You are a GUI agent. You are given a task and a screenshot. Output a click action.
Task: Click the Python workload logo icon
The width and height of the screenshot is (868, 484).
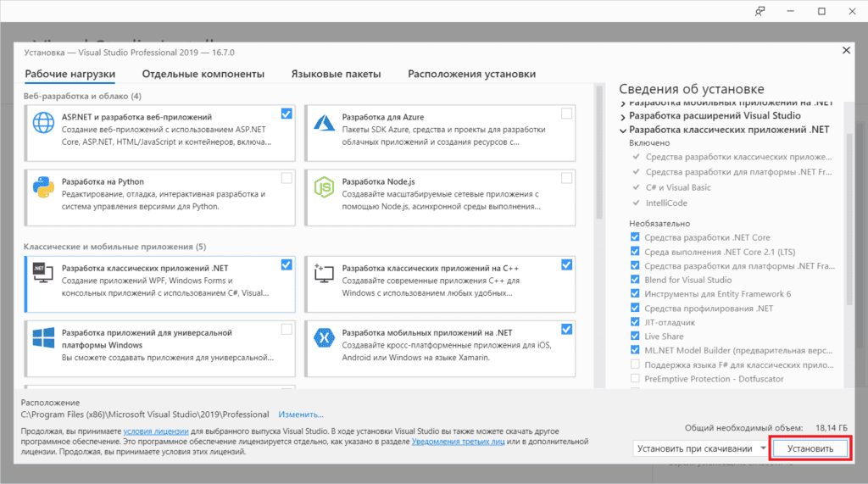click(x=43, y=187)
